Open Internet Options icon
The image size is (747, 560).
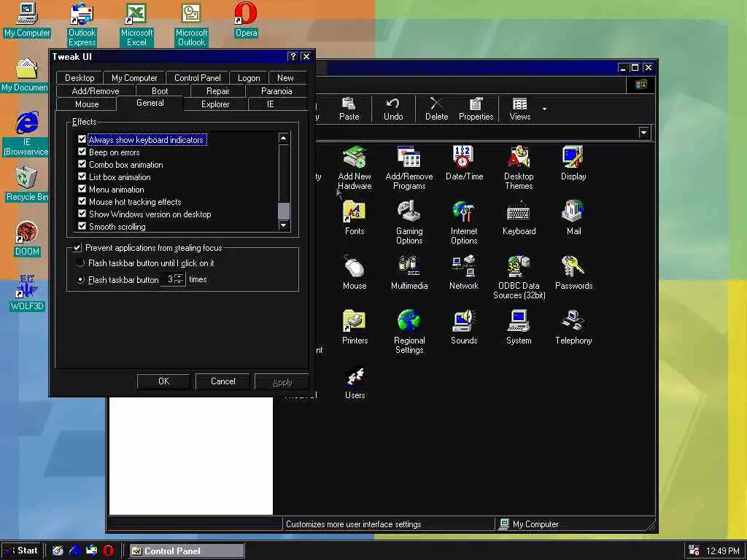point(464,222)
